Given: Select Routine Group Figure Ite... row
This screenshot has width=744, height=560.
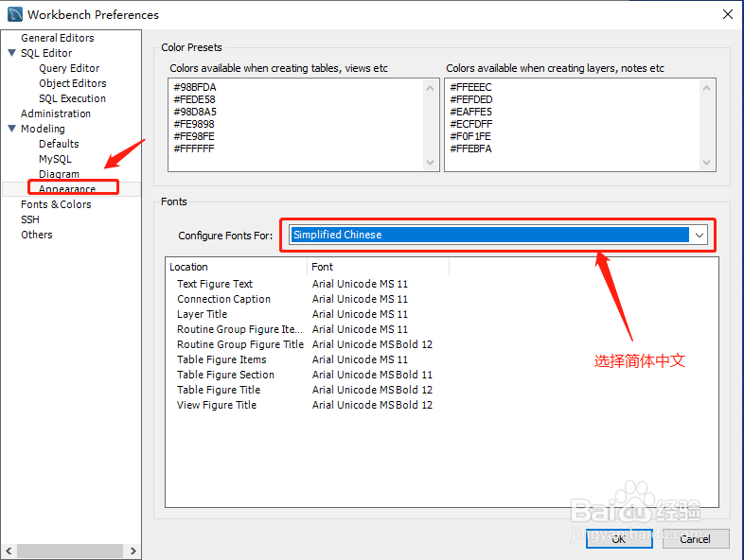Looking at the screenshot, I should 239,329.
